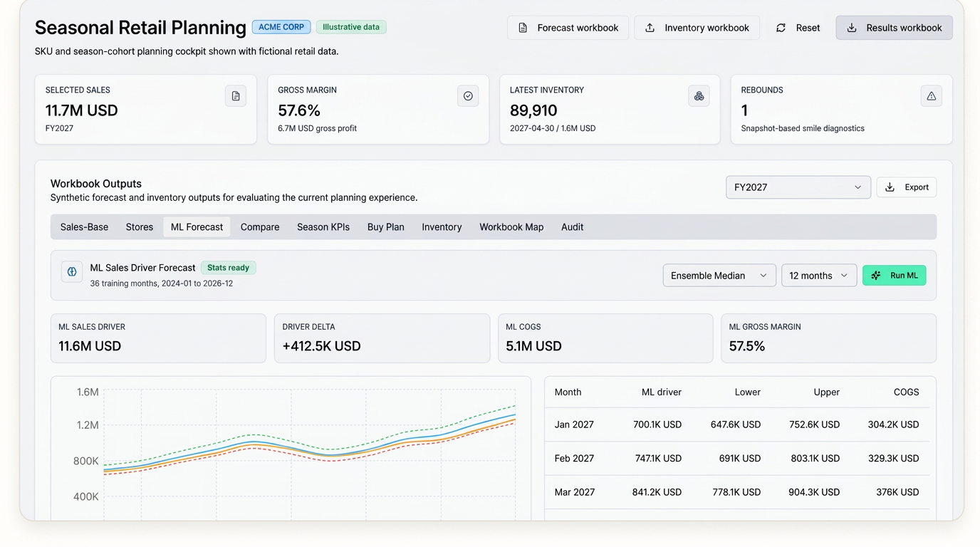980x547 pixels.
Task: Click the Stats ready status badge
Action: tap(228, 268)
